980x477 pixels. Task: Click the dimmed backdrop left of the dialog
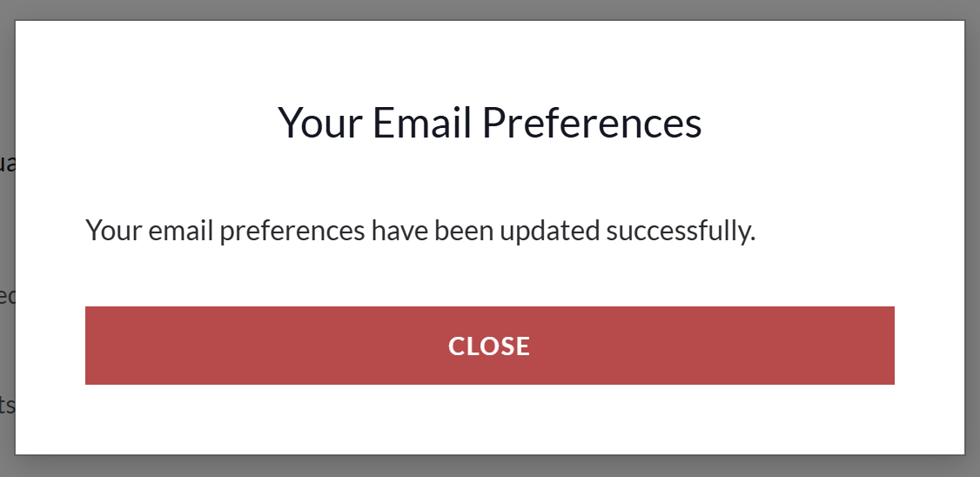pos(7,87)
